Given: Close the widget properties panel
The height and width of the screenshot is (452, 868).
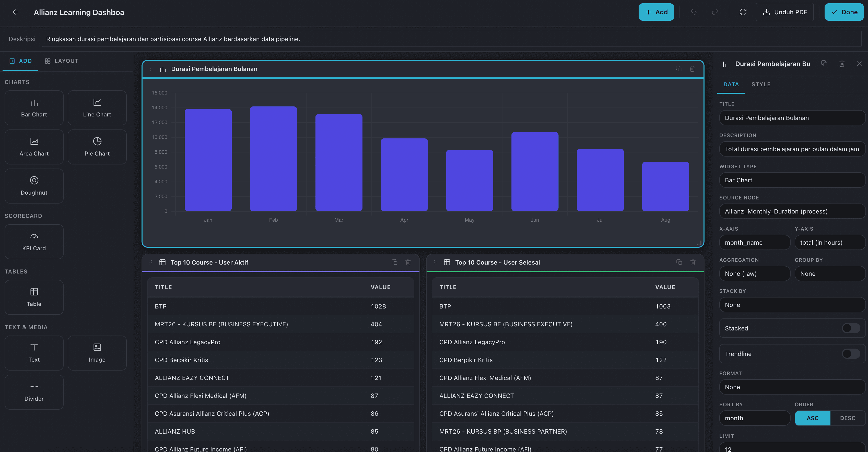Looking at the screenshot, I should point(859,63).
